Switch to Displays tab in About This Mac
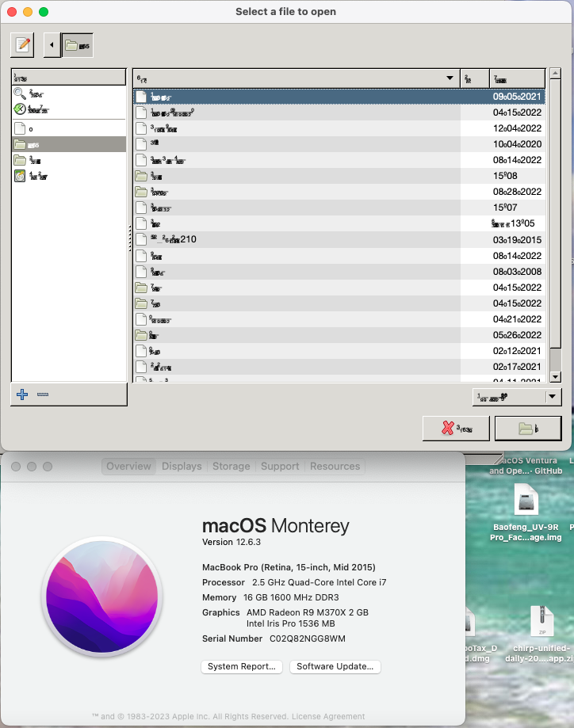 tap(182, 466)
